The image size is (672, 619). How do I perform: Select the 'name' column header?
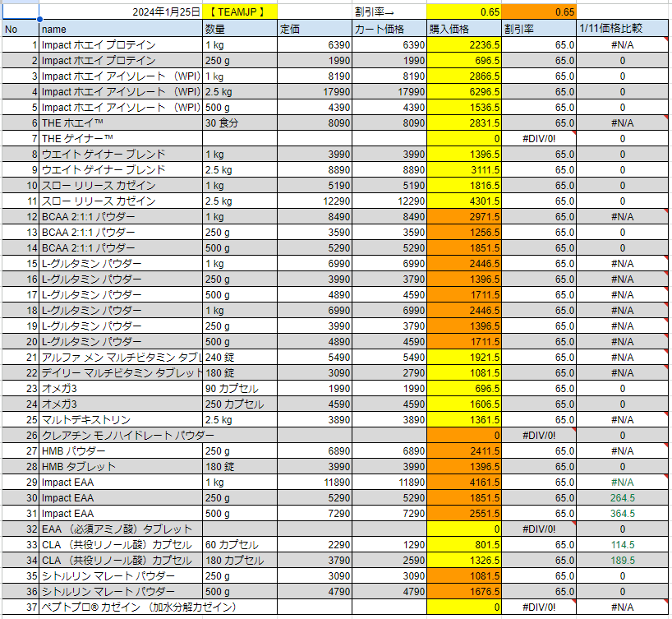tap(121, 29)
